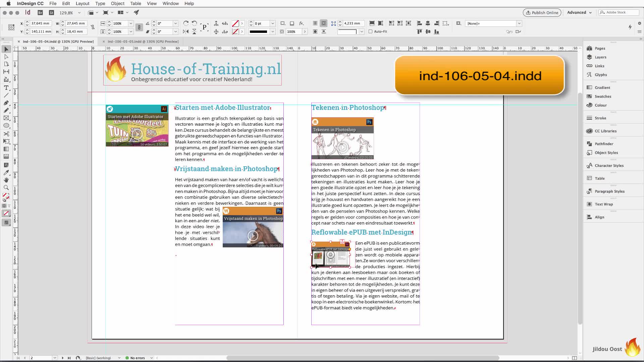Open the Table menu
This screenshot has height=362, width=644.
coord(136,3)
